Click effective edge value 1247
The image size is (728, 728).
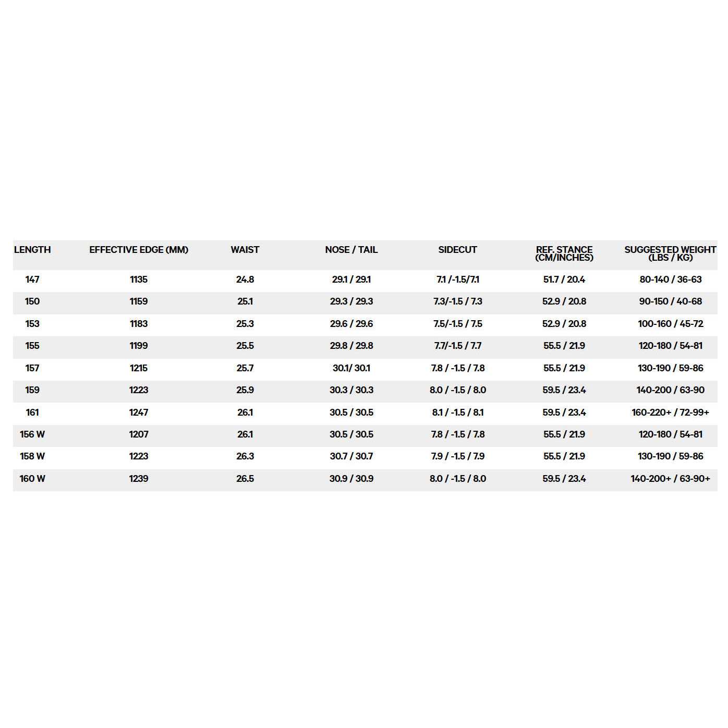(x=139, y=412)
